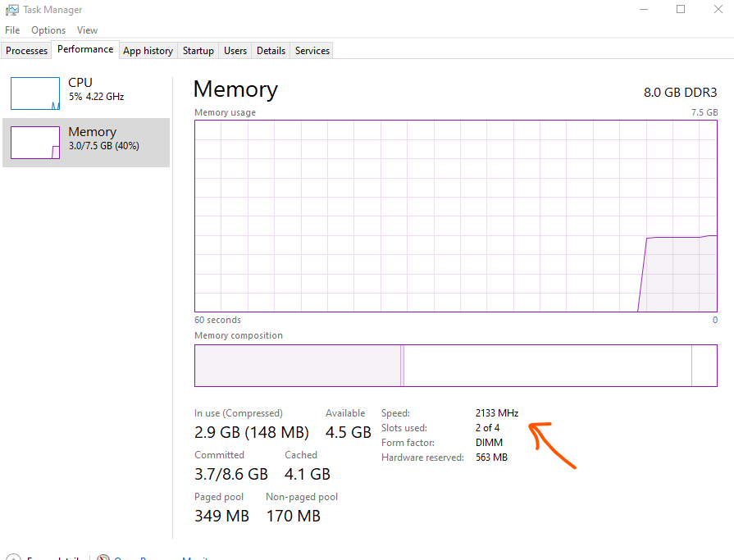Click the 4.5 GB available value
The image size is (734, 560).
click(349, 432)
